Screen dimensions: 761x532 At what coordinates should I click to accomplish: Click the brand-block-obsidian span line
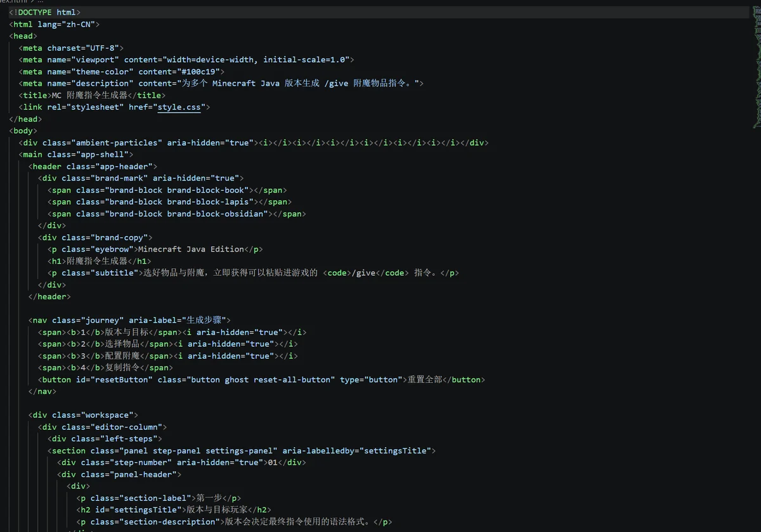(x=176, y=214)
